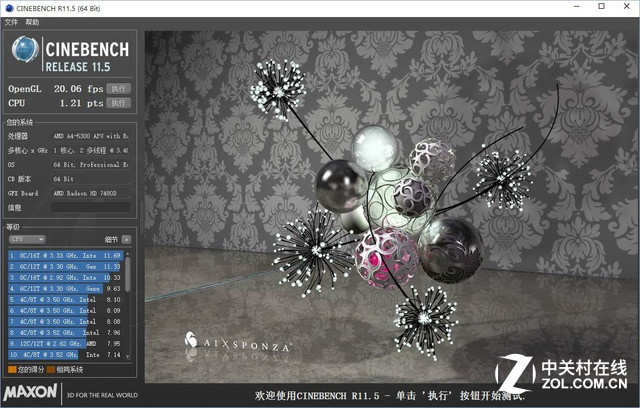Image resolution: width=640 pixels, height=408 pixels.
Task: Maximize the Cinebench window
Action: click(600, 6)
